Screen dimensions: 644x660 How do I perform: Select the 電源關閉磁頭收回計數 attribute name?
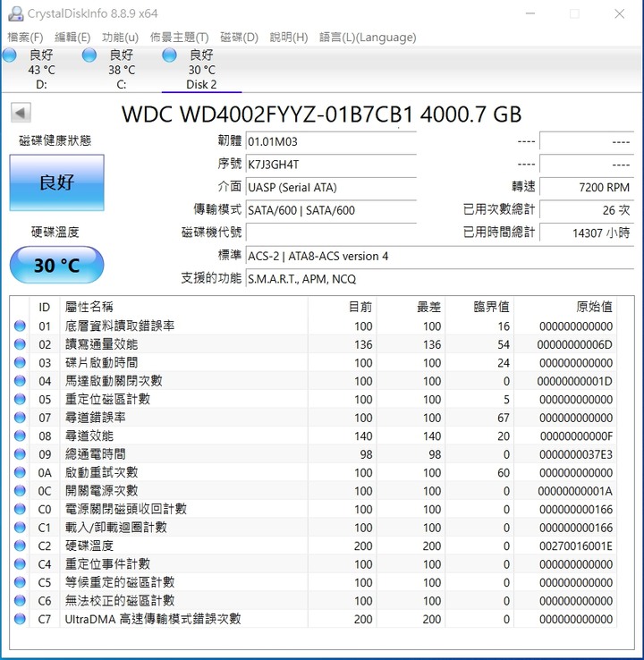126,509
